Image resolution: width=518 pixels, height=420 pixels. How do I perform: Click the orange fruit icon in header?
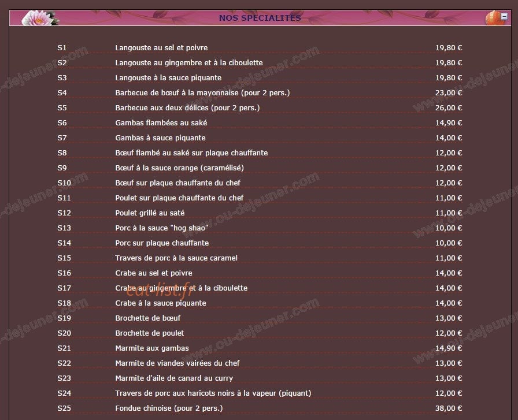[x=493, y=18]
